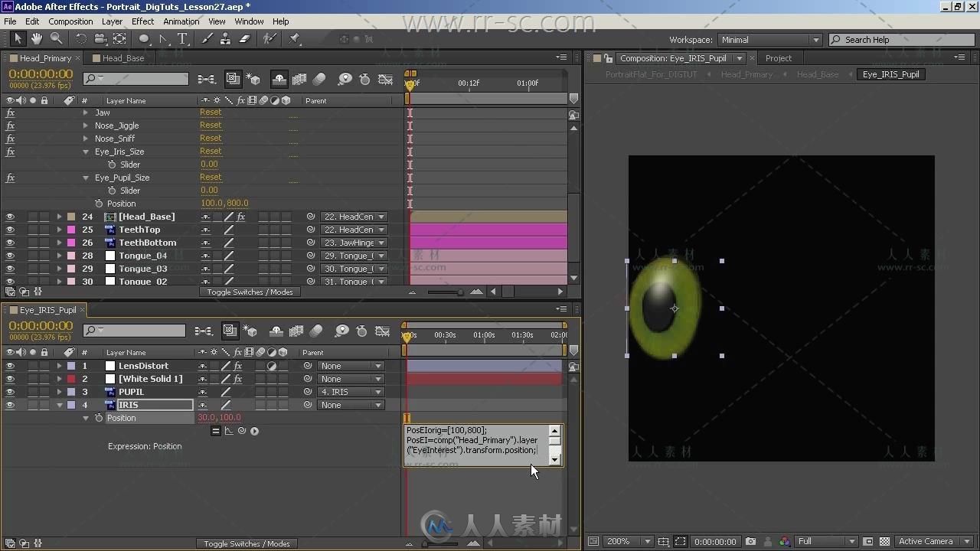Toggle Position stopwatch under IRIS layer
The width and height of the screenshot is (980, 551).
[98, 418]
